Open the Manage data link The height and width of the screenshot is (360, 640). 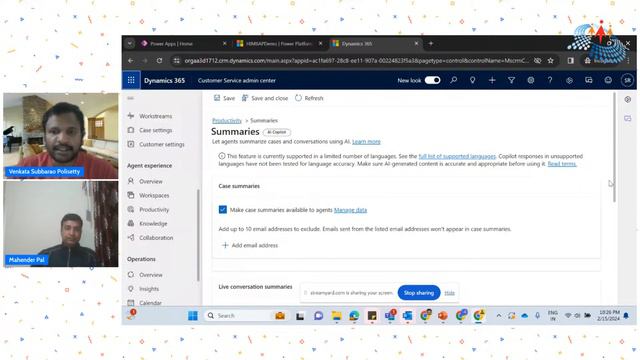pos(350,210)
